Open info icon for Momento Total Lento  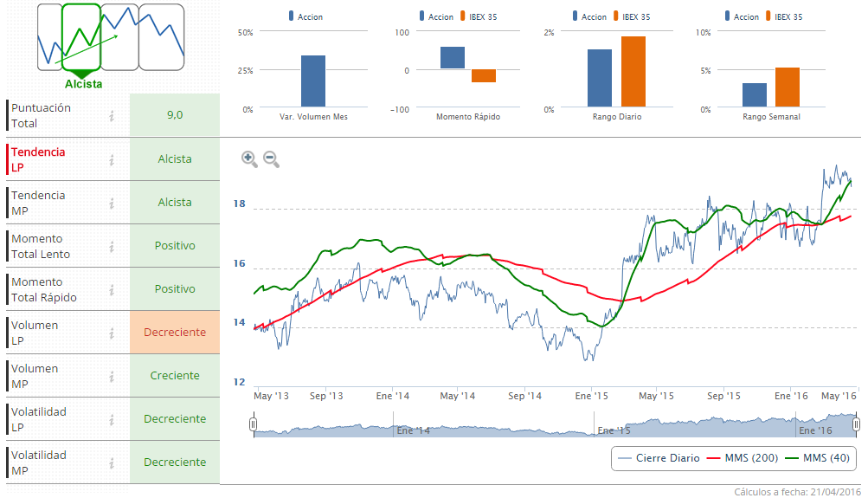[112, 246]
